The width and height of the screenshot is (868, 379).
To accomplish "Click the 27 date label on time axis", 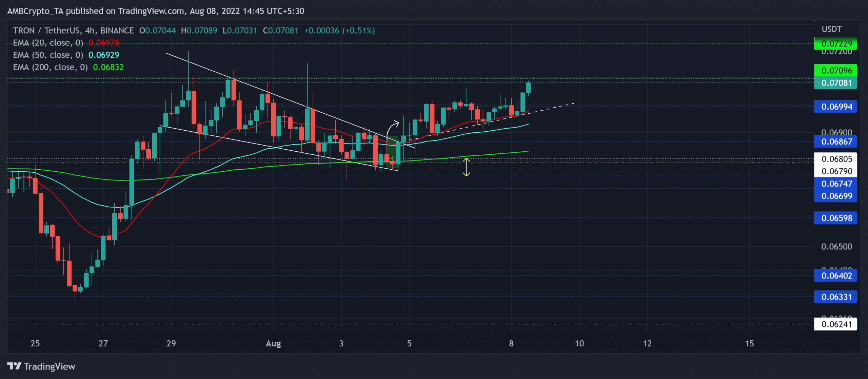I will coord(103,343).
